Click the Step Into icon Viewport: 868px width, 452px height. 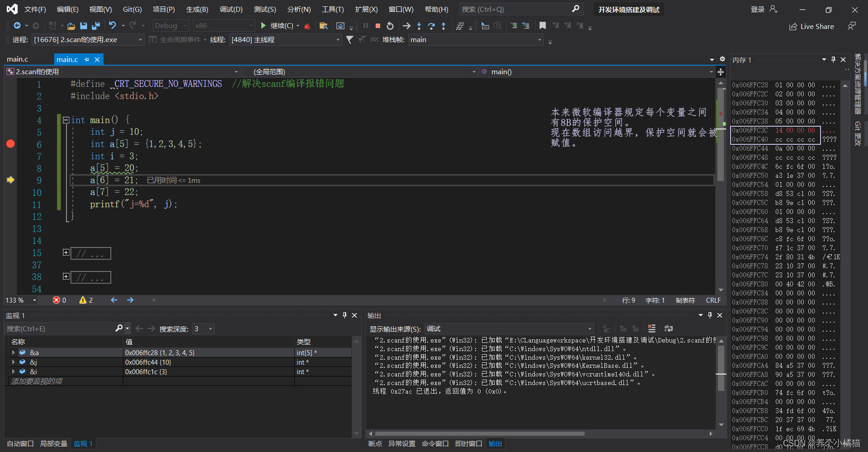point(419,26)
